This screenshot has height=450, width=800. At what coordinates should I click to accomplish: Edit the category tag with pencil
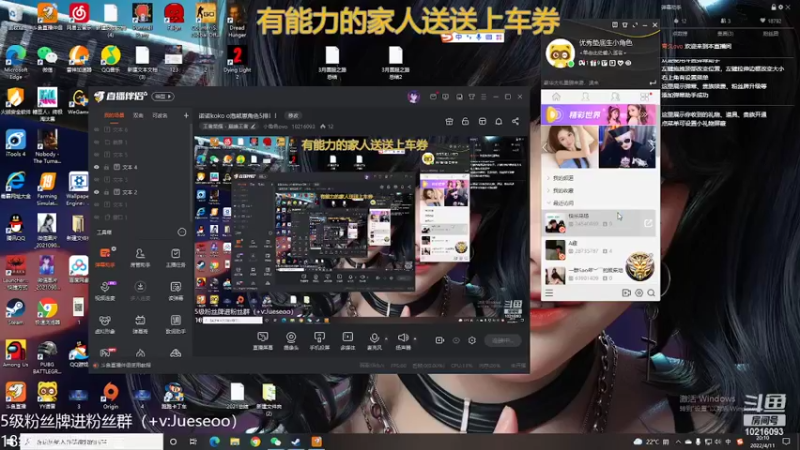click(x=253, y=126)
